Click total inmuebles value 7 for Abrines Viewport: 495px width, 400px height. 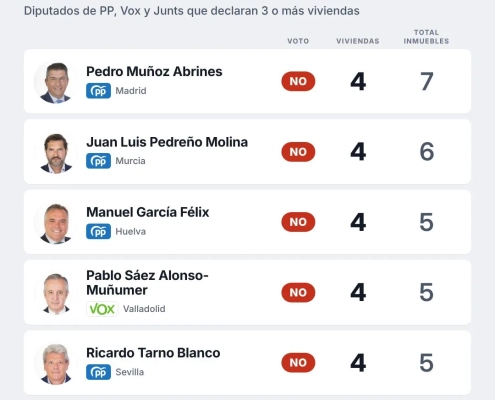coord(427,81)
